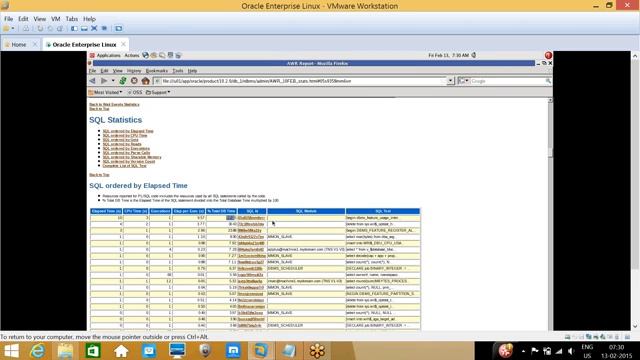This screenshot has width=640, height=360.
Task: Click the Windows volume tray icon
Action: click(x=571, y=351)
